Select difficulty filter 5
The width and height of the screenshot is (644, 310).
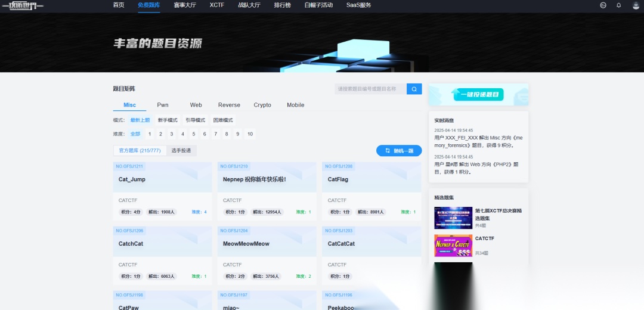194,134
